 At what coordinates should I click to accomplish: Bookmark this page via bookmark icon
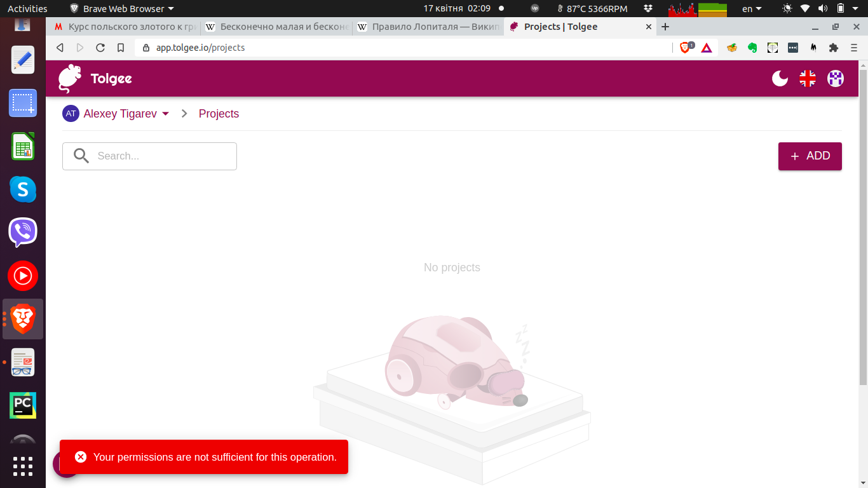click(x=121, y=48)
